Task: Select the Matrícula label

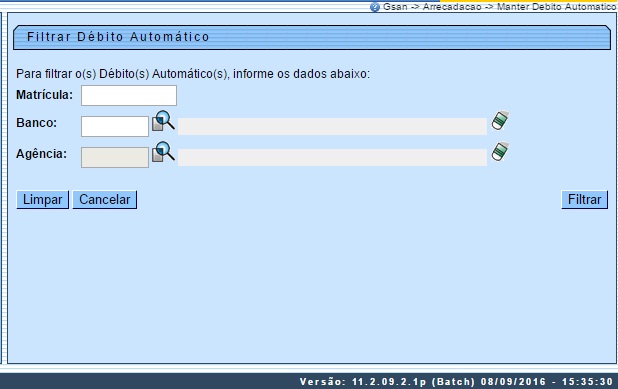Action: click(45, 95)
